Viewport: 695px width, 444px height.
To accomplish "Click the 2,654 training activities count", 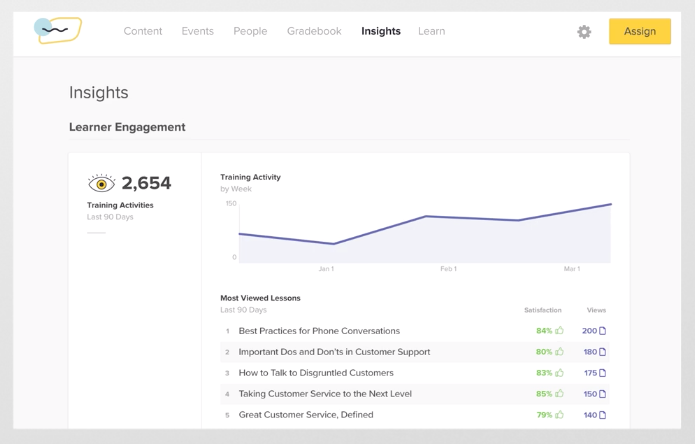I will click(x=146, y=183).
